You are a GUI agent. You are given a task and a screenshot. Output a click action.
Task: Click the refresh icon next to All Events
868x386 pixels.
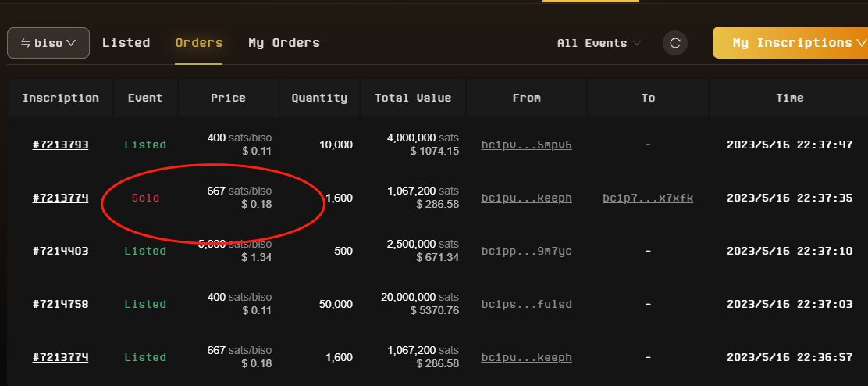674,43
